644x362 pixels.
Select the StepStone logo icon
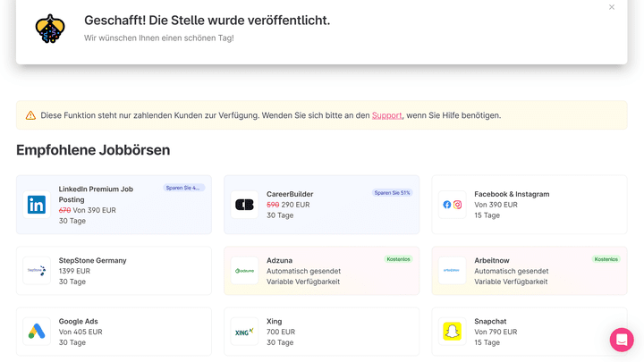pyautogui.click(x=37, y=271)
